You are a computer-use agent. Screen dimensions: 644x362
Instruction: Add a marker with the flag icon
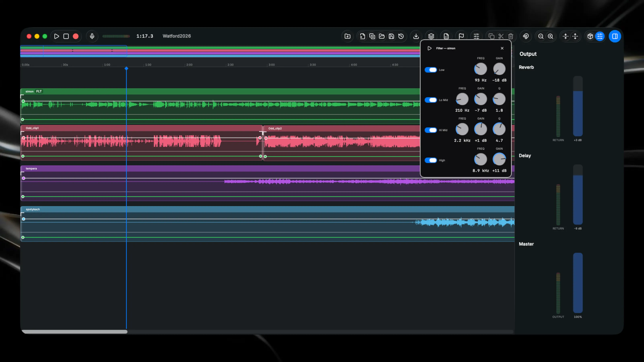pyautogui.click(x=461, y=36)
